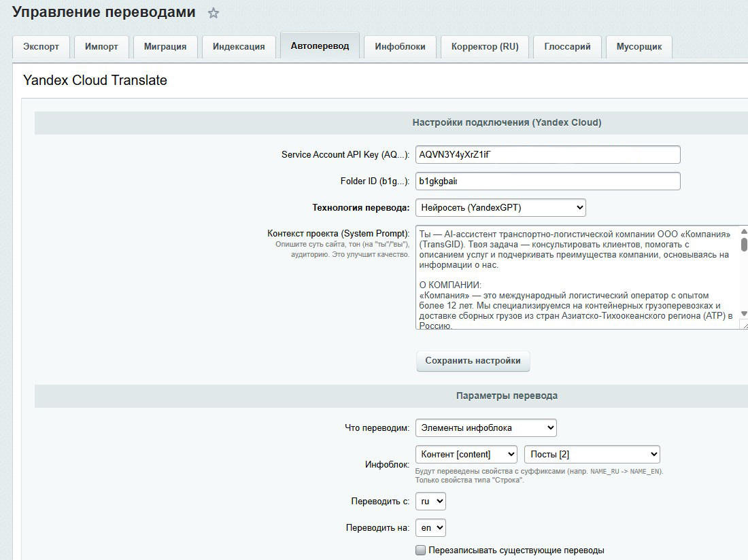The width and height of the screenshot is (748, 560).
Task: Expand the Технология перевода dropdown
Action: tap(500, 207)
